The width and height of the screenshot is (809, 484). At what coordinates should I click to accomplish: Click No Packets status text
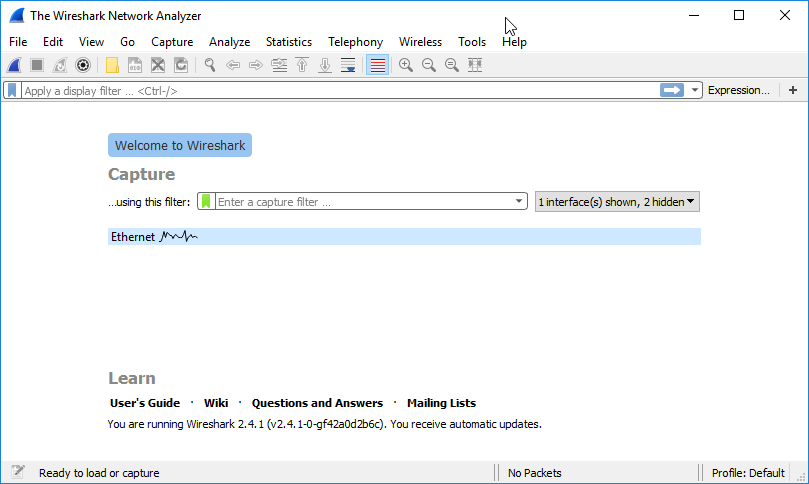535,473
